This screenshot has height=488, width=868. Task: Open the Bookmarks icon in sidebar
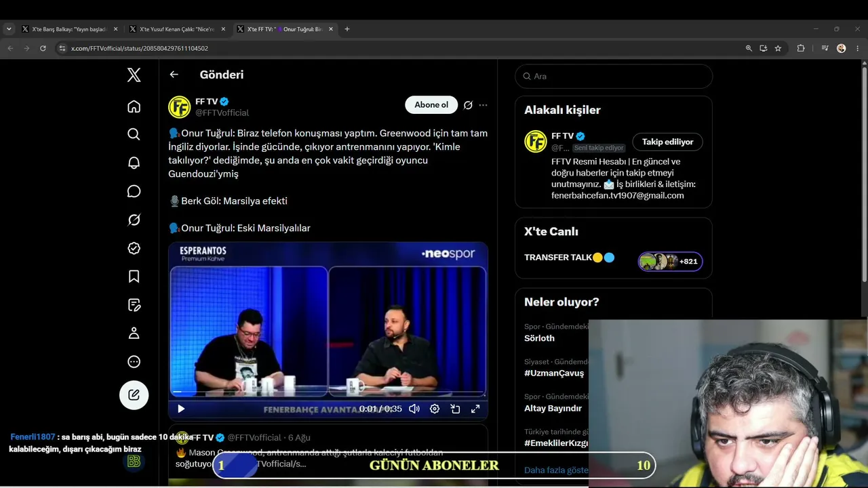pyautogui.click(x=134, y=277)
